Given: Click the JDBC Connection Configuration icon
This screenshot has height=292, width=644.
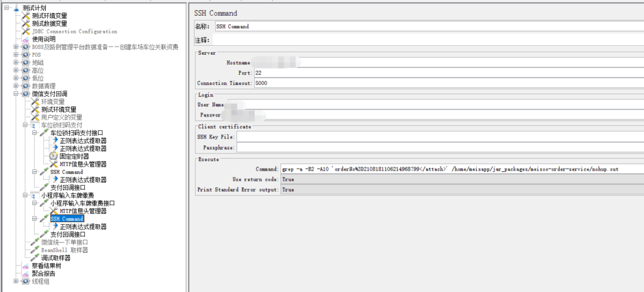Looking at the screenshot, I should [x=26, y=31].
